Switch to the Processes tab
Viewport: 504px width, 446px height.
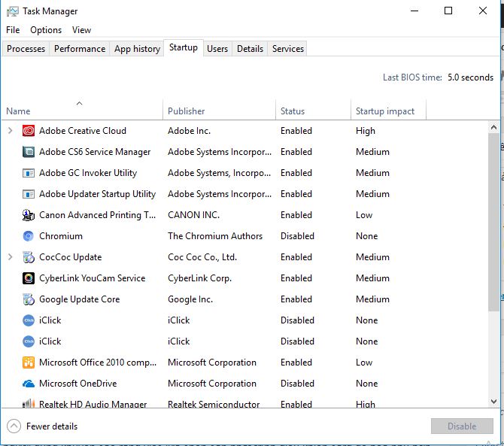pyautogui.click(x=26, y=49)
